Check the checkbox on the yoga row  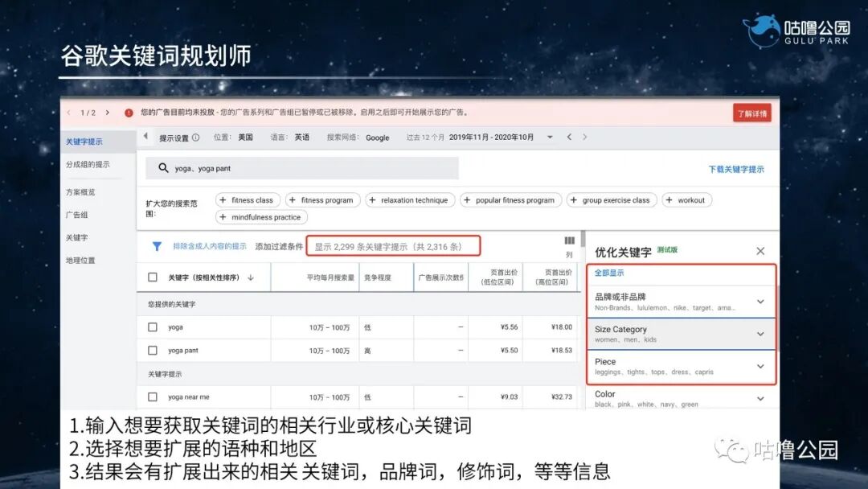tap(151, 327)
